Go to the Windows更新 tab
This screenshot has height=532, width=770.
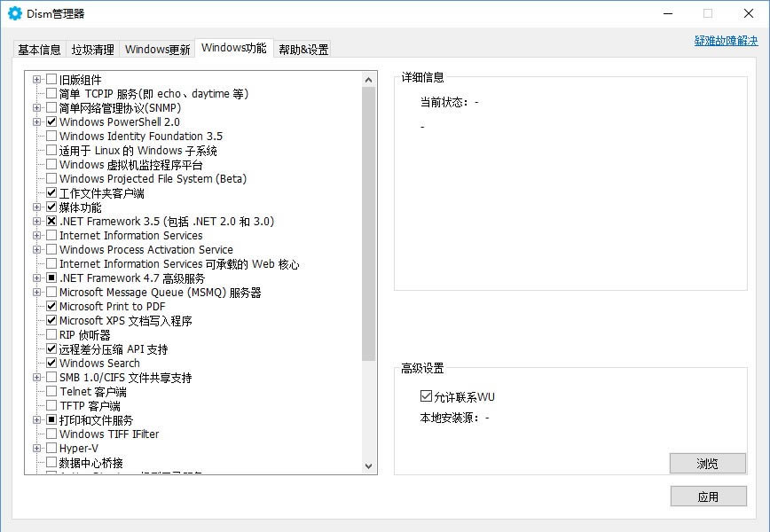click(157, 50)
